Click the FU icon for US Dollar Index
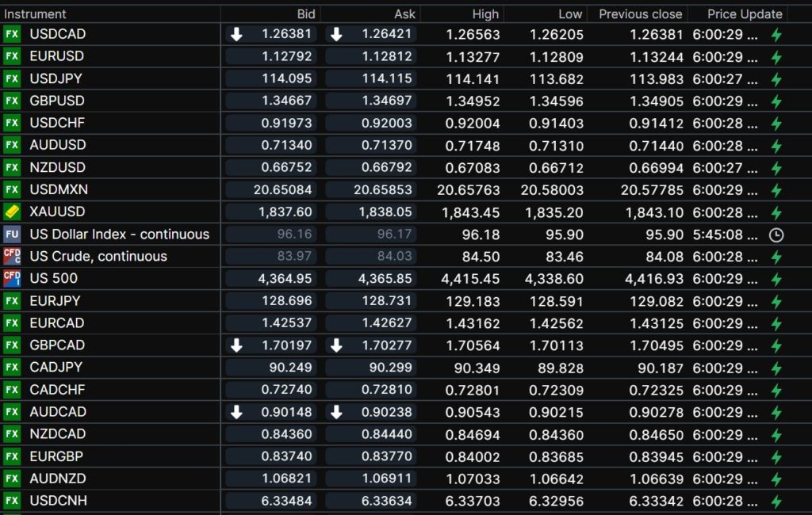Viewport: 812px width, 515px height. 12,234
